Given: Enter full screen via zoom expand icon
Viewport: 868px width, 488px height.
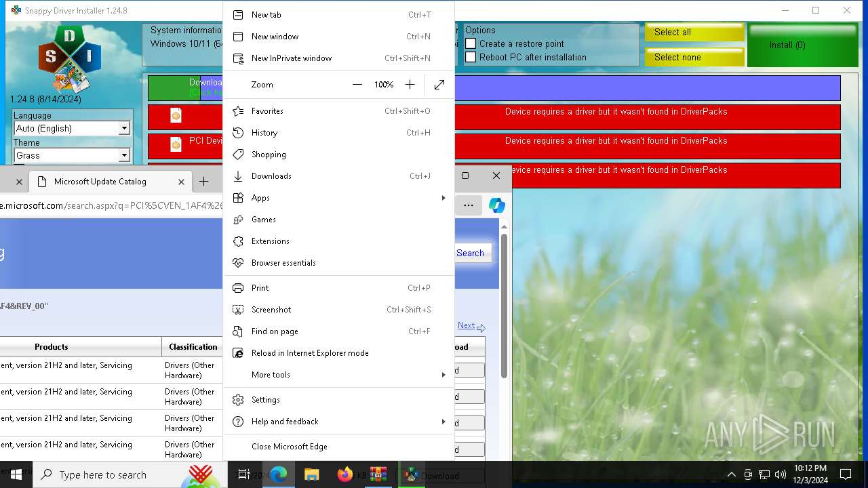Looking at the screenshot, I should (x=439, y=85).
